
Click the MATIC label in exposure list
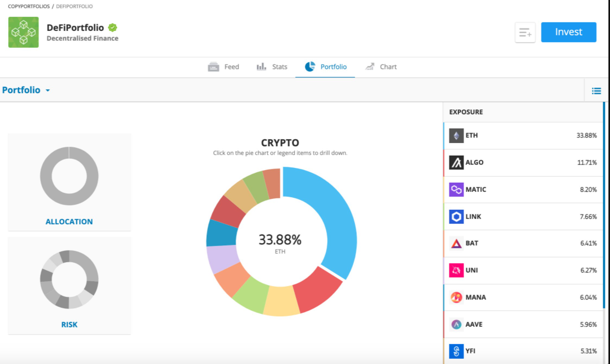[476, 190]
